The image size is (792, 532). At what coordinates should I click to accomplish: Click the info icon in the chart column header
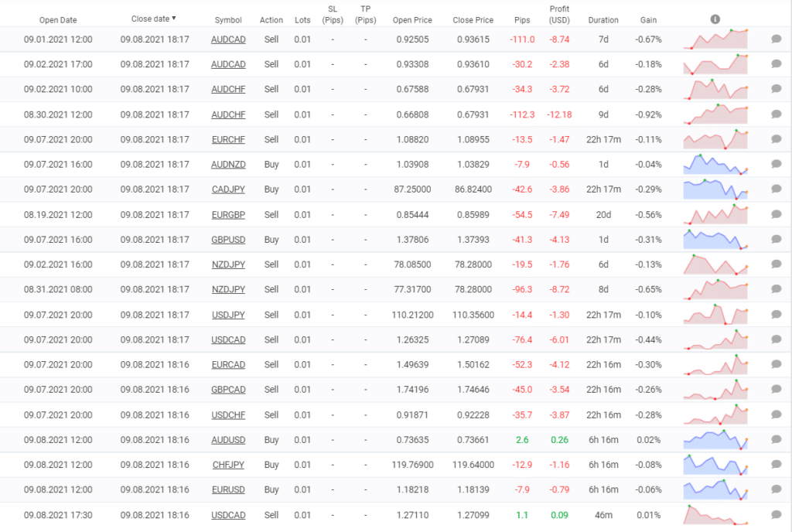tap(715, 19)
